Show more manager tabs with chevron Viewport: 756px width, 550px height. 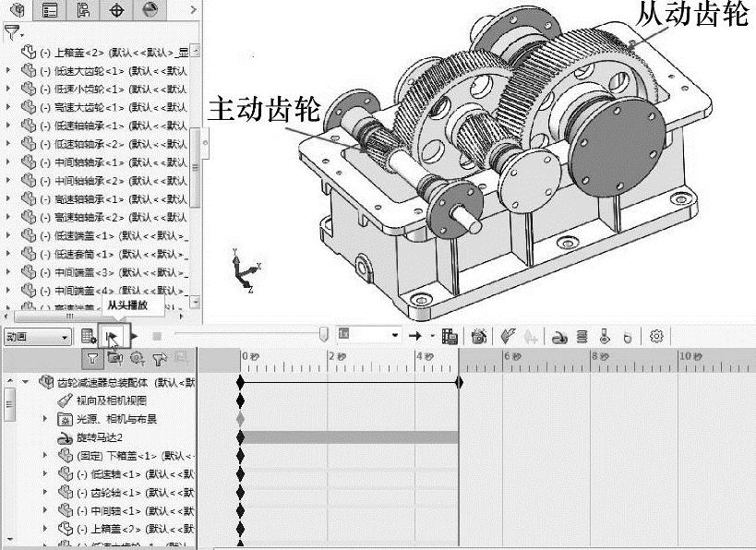pyautogui.click(x=194, y=9)
